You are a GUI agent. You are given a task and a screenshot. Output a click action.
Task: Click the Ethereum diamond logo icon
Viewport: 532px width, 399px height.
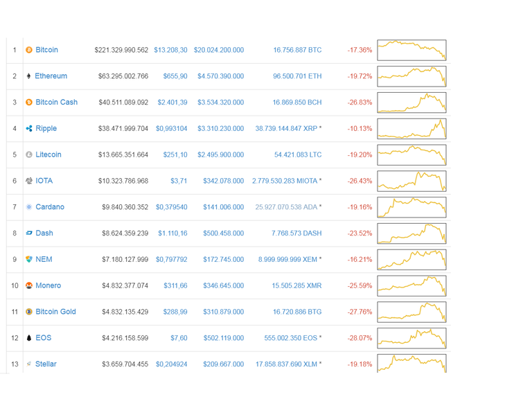click(x=28, y=76)
